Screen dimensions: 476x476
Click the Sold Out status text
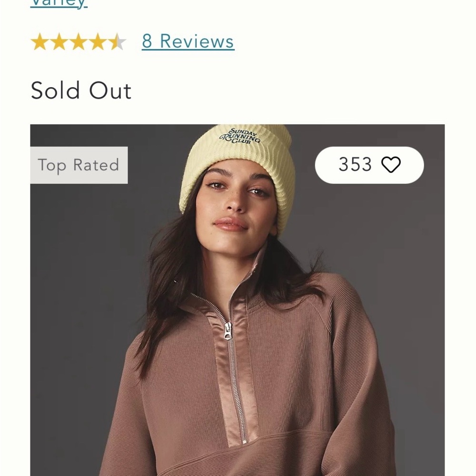click(x=81, y=90)
